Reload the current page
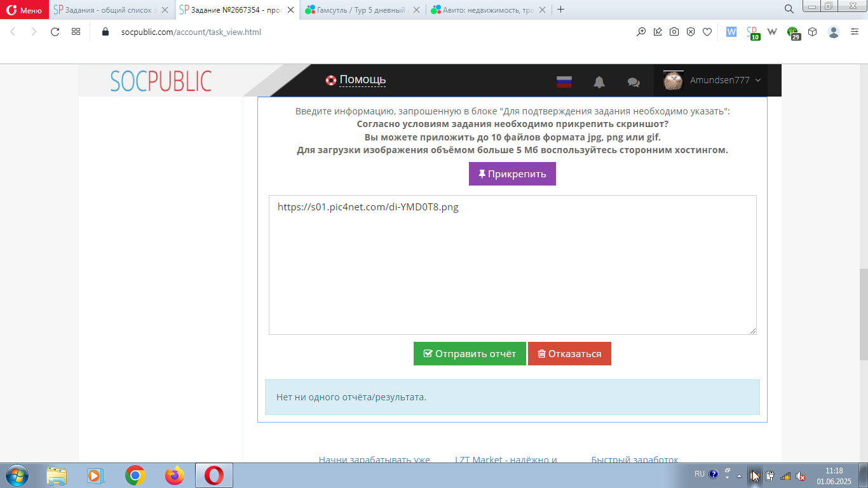 [x=55, y=32]
